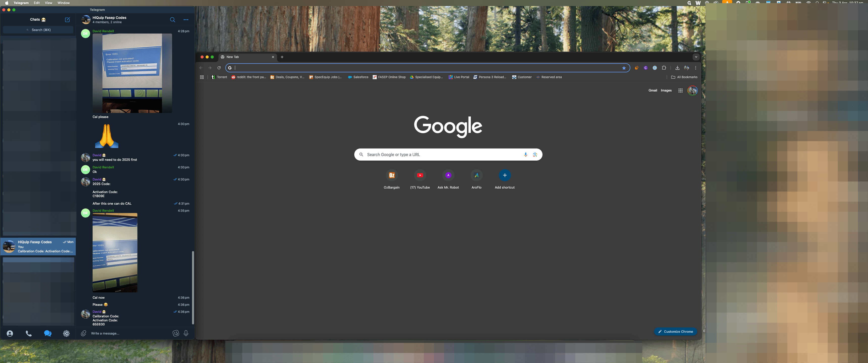
Task: Click the Customize Chrome button
Action: point(675,332)
